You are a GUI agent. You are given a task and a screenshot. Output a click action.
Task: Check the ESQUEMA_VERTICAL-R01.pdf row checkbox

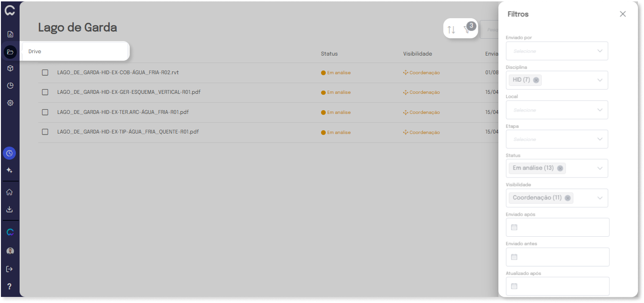[45, 92]
